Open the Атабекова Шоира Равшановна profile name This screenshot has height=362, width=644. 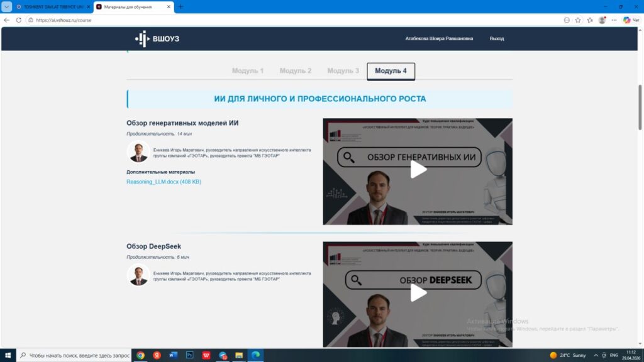[x=439, y=39]
